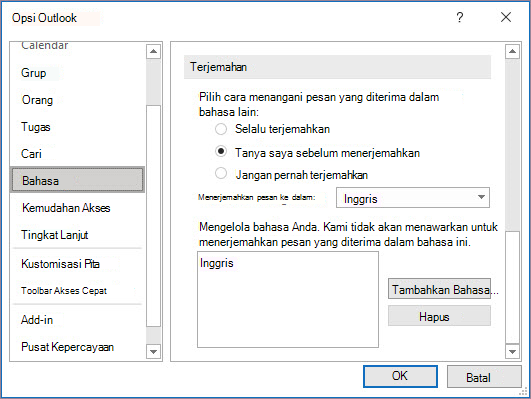Screen dimensions: 531x399
Task: Open Kustomisasi Pita settings
Action: [x=60, y=264]
